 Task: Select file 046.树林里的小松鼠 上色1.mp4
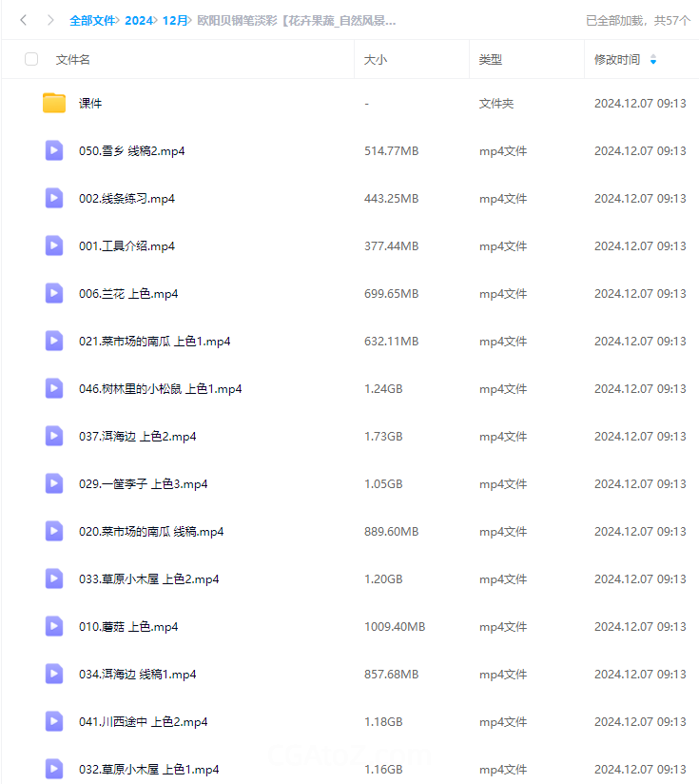350,388
